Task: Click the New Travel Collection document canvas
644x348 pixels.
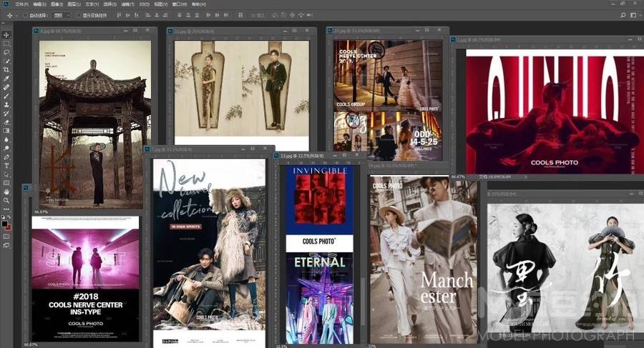Action: [x=210, y=253]
